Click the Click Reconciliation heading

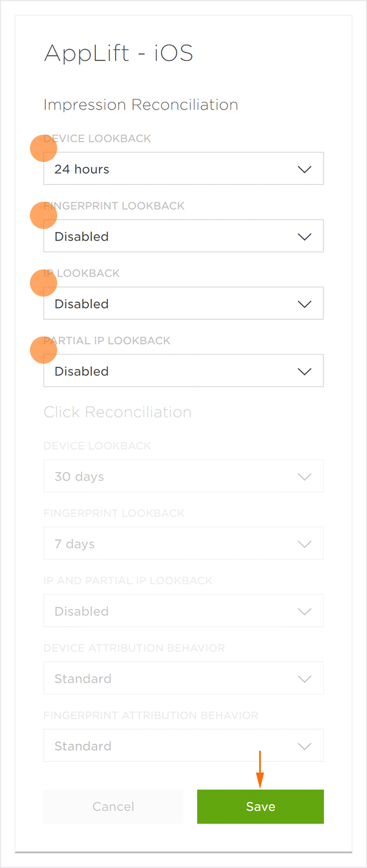click(x=118, y=412)
